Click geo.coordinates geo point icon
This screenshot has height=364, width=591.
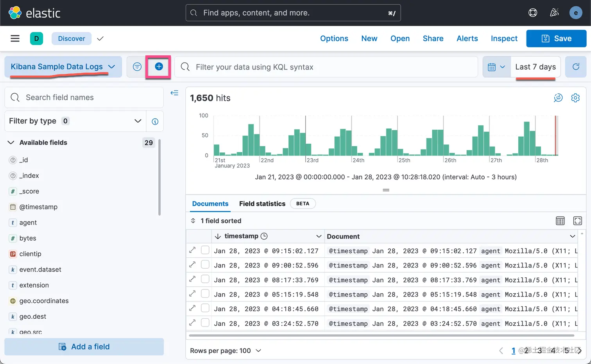click(x=13, y=301)
